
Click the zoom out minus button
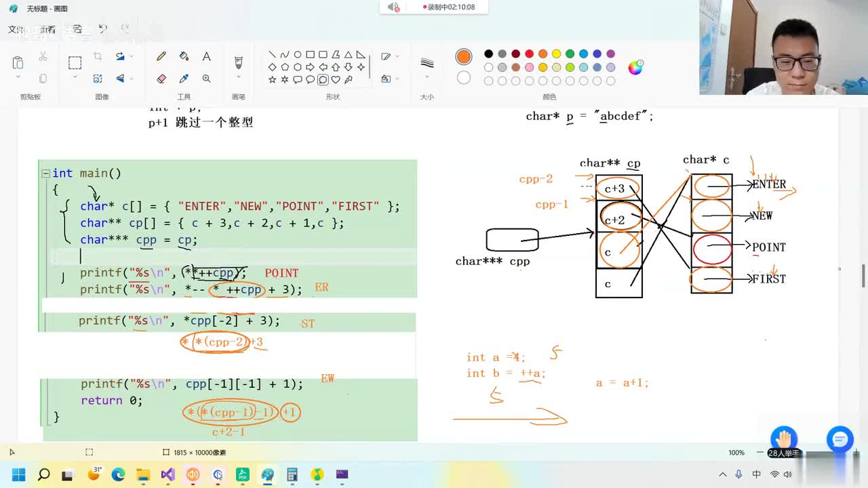point(760,452)
